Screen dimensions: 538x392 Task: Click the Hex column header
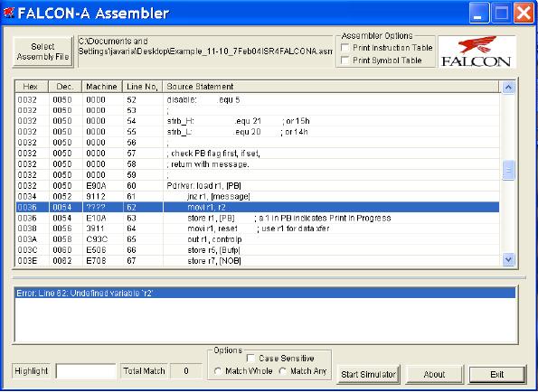click(x=32, y=87)
